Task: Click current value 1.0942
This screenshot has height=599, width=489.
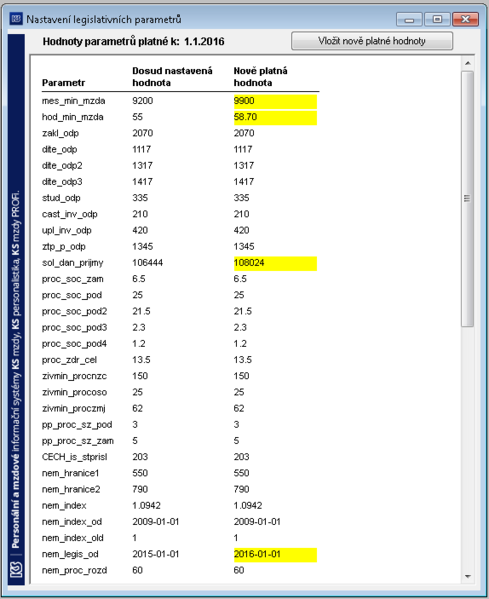Action: pos(146,506)
